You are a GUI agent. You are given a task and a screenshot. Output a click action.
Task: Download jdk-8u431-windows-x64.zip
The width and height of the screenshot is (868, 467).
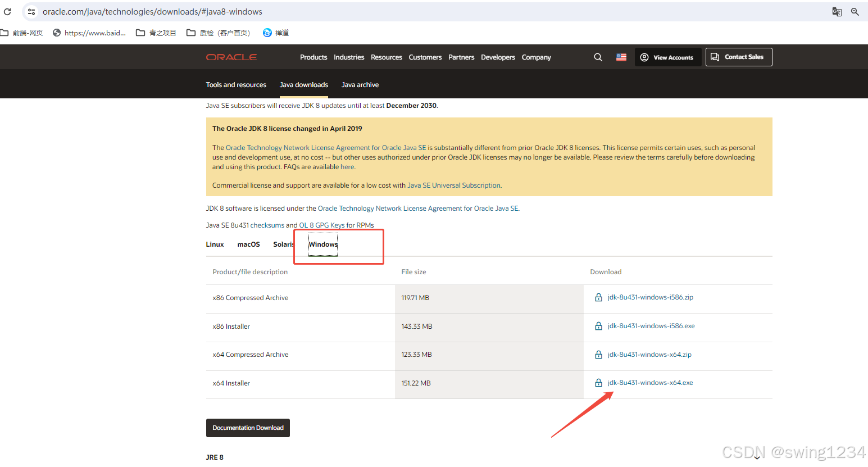649,355
